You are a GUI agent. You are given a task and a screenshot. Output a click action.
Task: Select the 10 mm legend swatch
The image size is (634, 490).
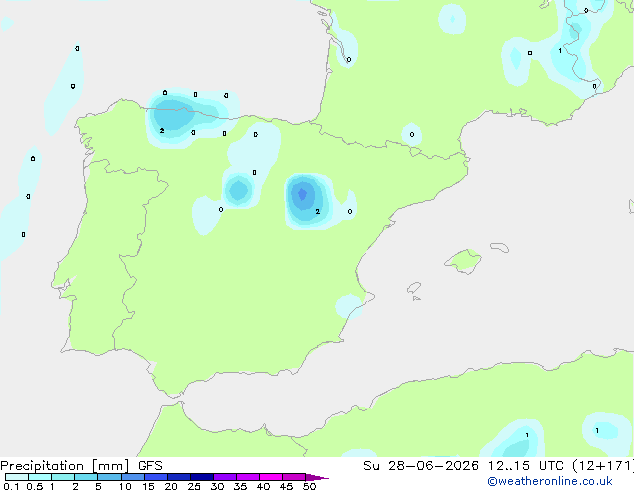coord(132,477)
